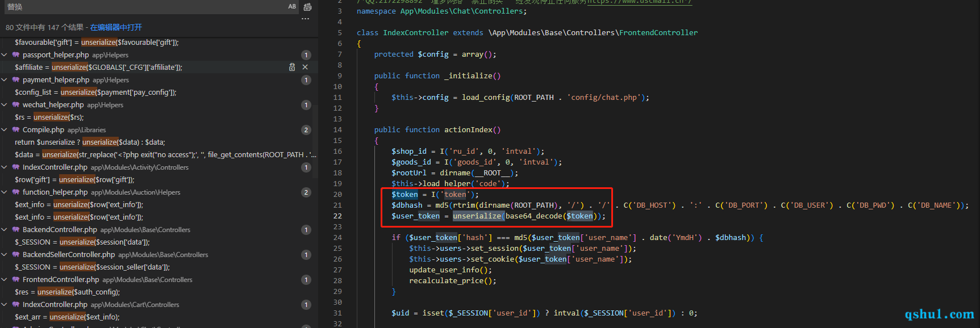980x328 pixels.
Task: Collapse the BackendSellerController.php results group
Action: coord(5,254)
